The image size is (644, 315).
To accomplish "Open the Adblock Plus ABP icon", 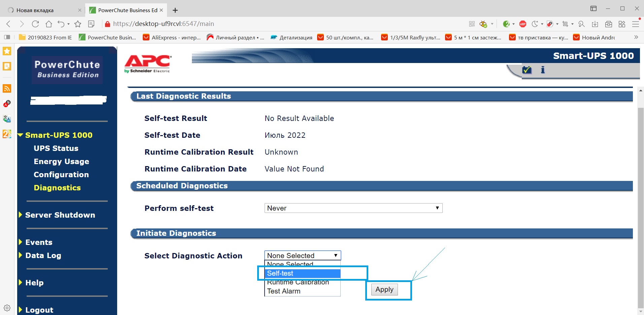I will pos(523,24).
